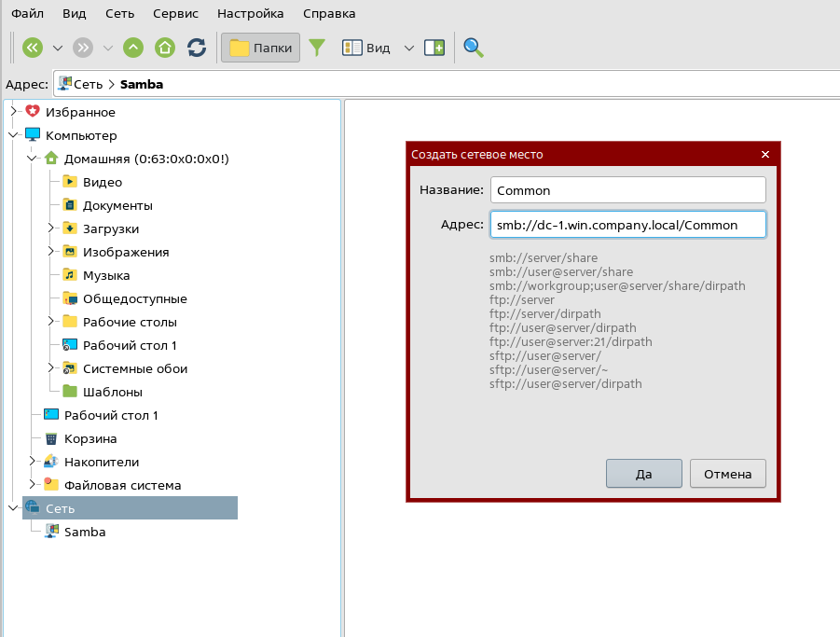Switch view using the Вид toolbar button
Screen dimensions: 840x637
pos(365,48)
